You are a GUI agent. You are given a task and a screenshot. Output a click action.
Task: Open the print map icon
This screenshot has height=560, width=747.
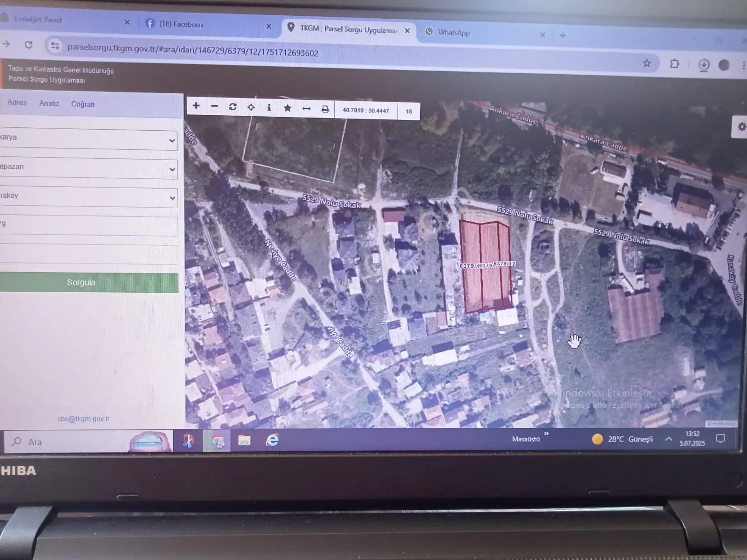point(325,109)
